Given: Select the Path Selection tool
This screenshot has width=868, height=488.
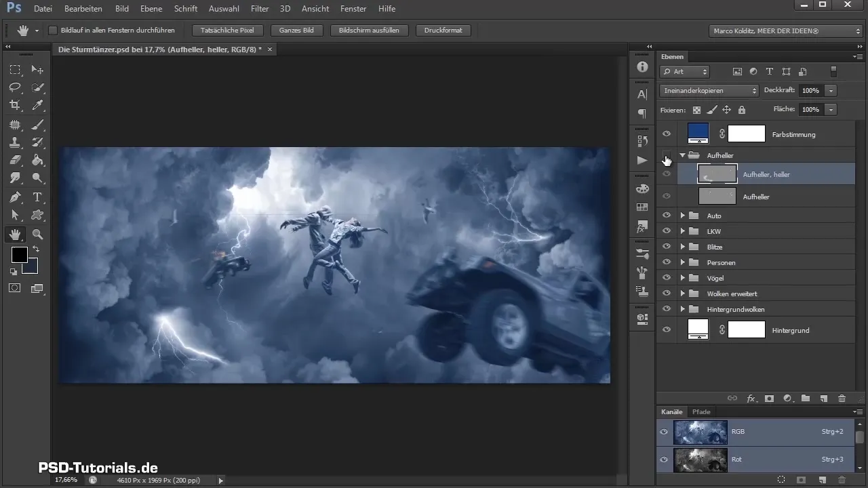Looking at the screenshot, I should tap(15, 215).
